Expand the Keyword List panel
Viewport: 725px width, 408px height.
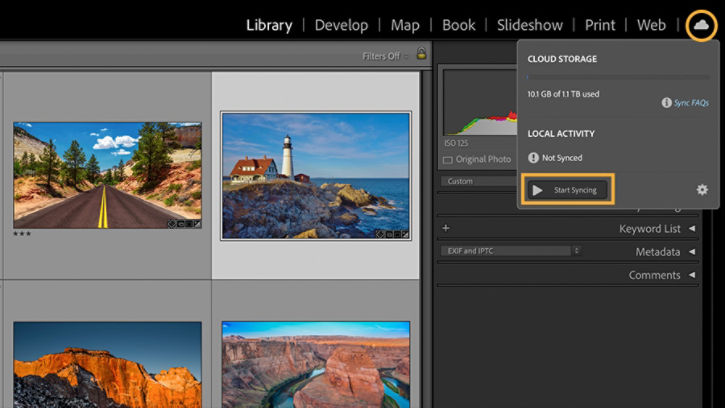(692, 229)
